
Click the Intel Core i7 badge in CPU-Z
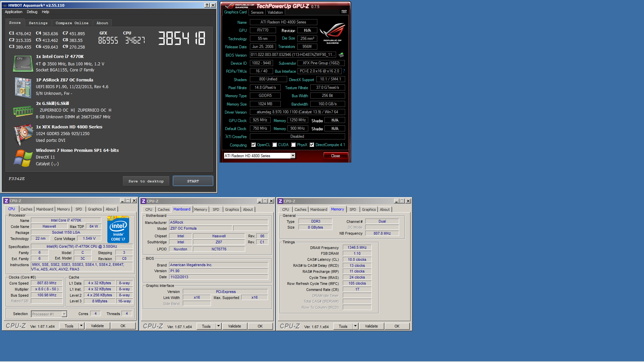118,229
